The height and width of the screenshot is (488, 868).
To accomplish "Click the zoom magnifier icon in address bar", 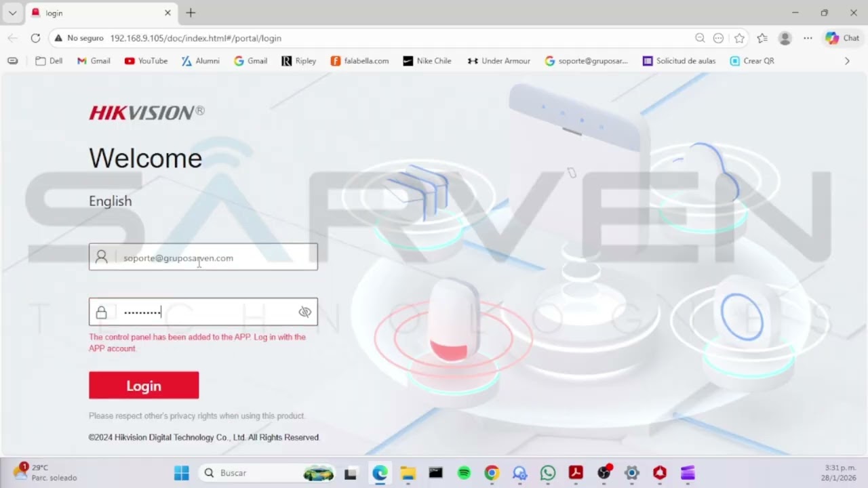I will (700, 38).
